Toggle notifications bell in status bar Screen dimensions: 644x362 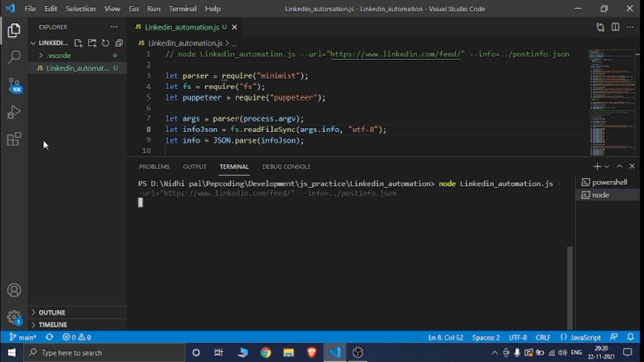click(x=630, y=337)
